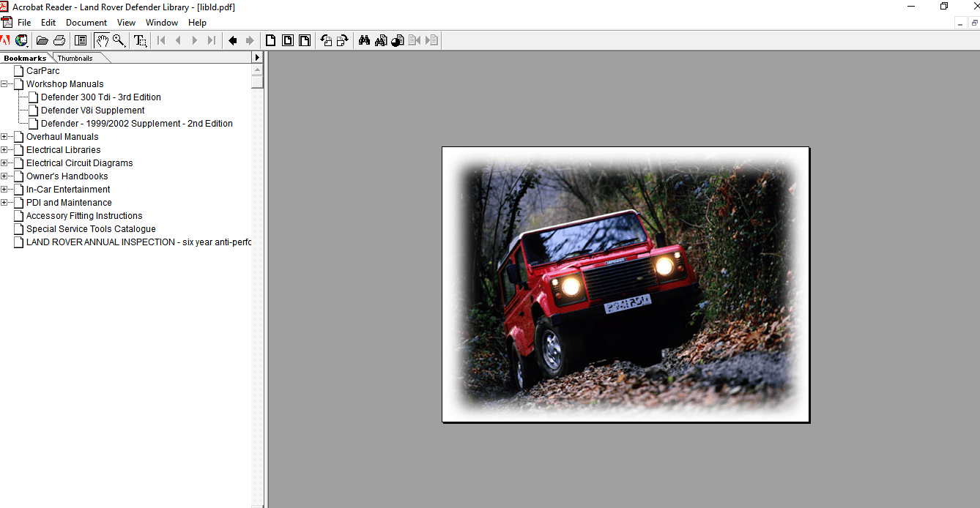
Task: Select the Hand tool
Action: click(102, 40)
